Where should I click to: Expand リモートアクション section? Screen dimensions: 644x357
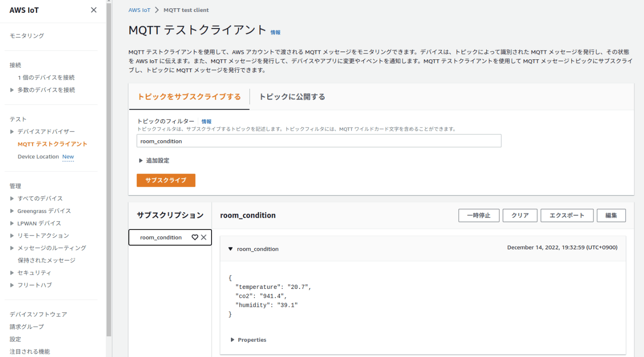(x=12, y=236)
